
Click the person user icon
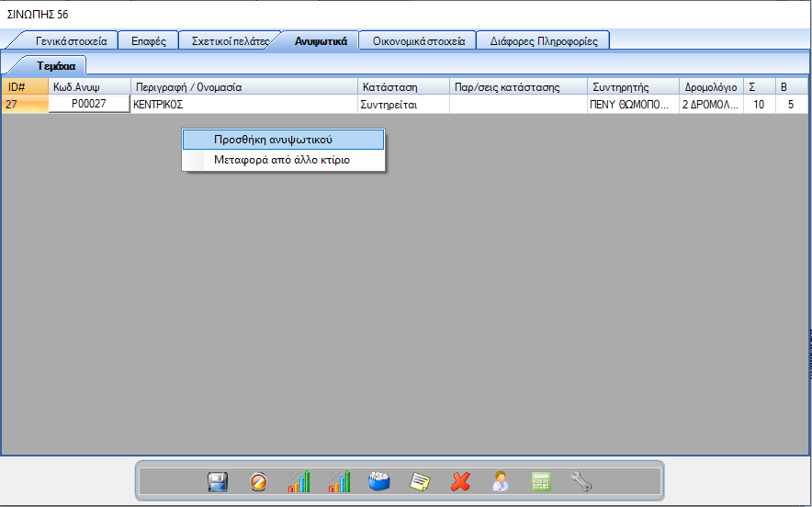(x=500, y=481)
